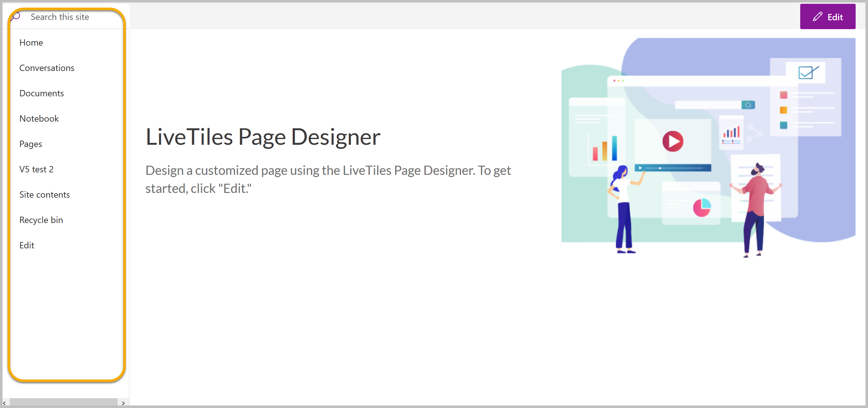Click the 'Design a customized page' description text

[x=328, y=179]
